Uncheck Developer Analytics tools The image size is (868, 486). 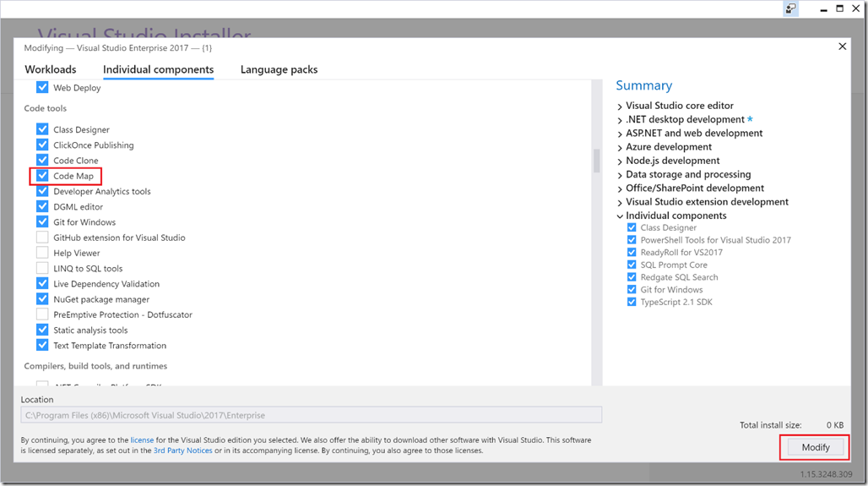(42, 191)
